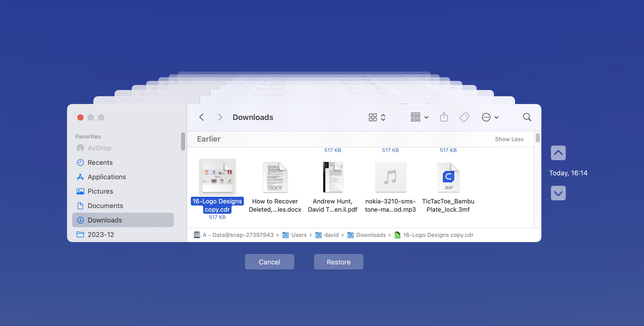Expand the more options chevron dropdown
The width and height of the screenshot is (644, 326).
(496, 117)
